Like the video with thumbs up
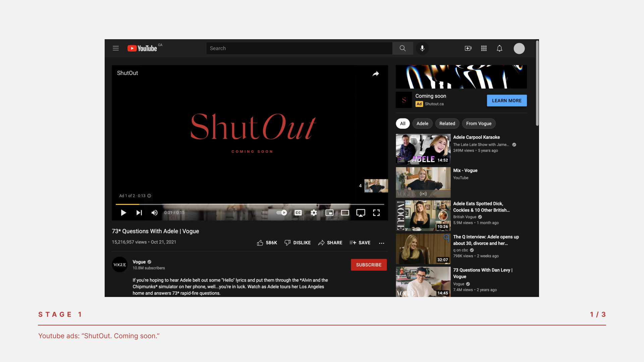This screenshot has width=644, height=362. (x=260, y=242)
